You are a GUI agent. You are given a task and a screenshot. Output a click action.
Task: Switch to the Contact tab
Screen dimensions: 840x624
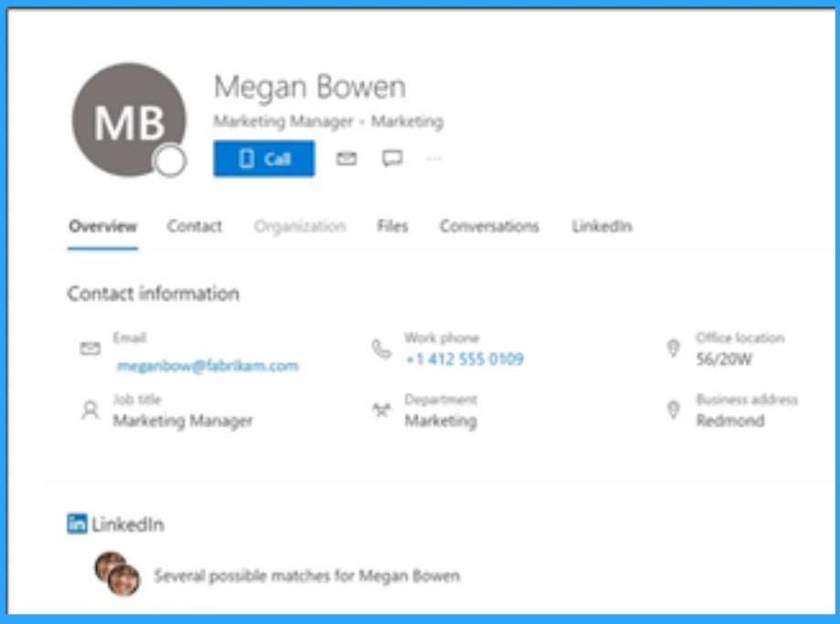194,227
